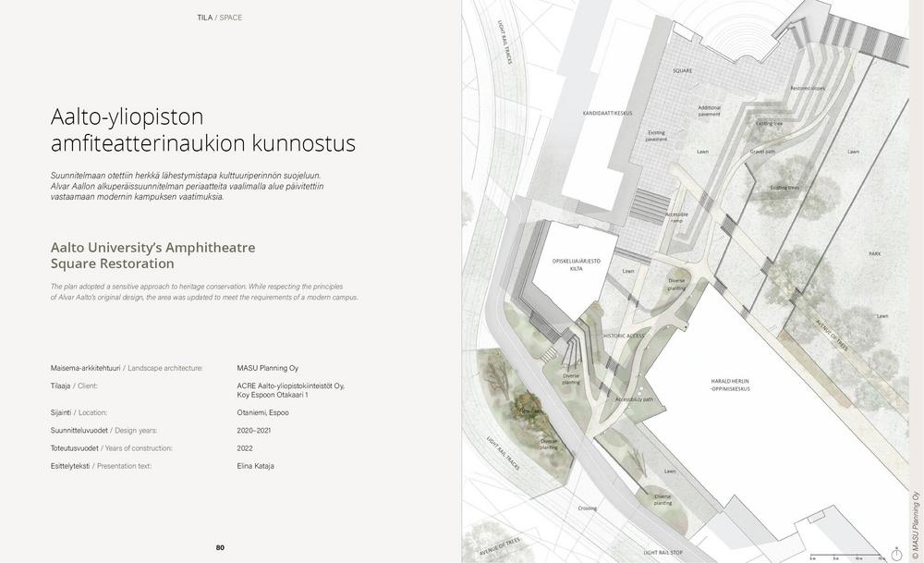Click the presentation text author Elina Kataja
Screen dimensions: 924x563
(255, 466)
